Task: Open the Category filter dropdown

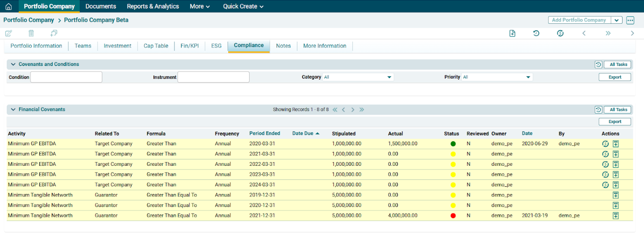Action: coord(358,77)
